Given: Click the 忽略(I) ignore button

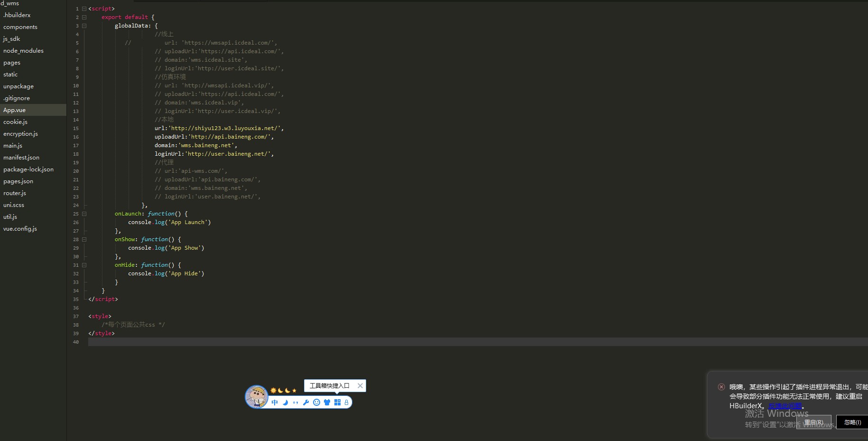Looking at the screenshot, I should click(852, 422).
